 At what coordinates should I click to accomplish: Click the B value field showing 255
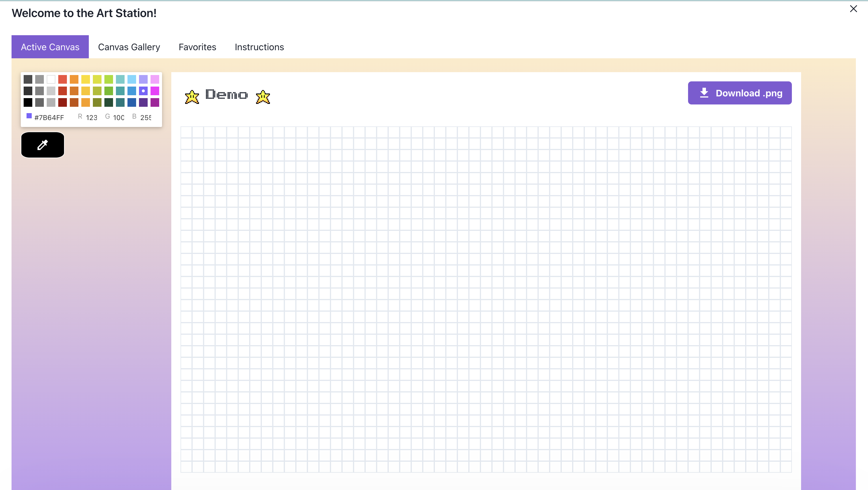[x=146, y=117]
